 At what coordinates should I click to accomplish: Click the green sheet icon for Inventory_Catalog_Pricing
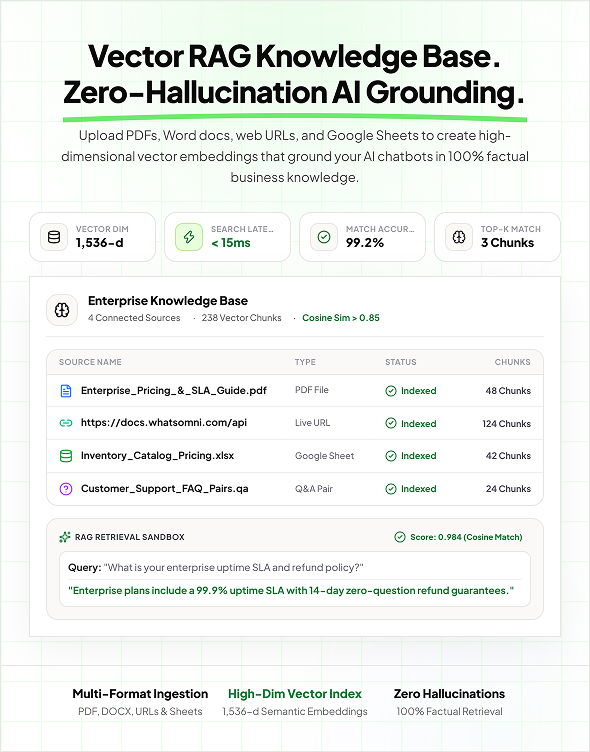pos(66,456)
